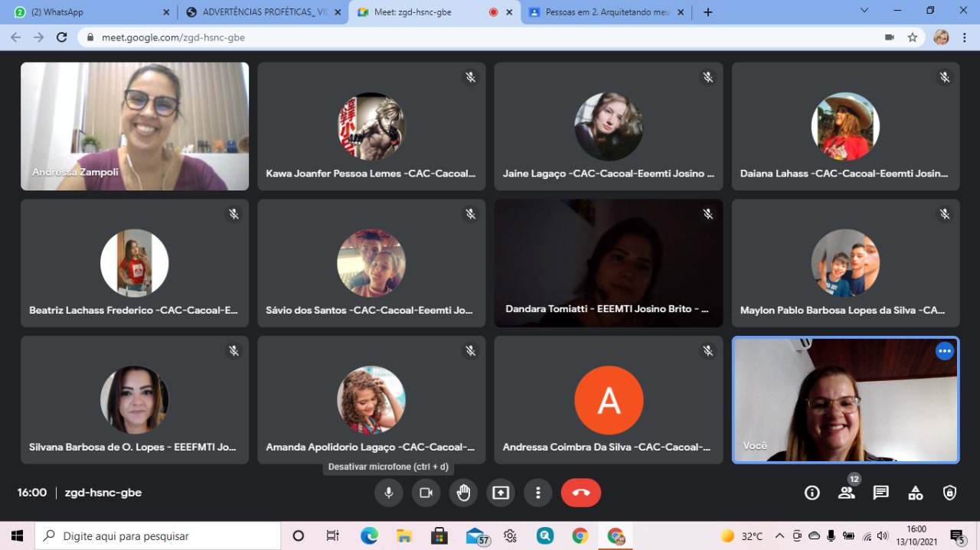Select Kawa Joanfer Pessoa Lemes avatar
The image size is (980, 550).
point(371,126)
